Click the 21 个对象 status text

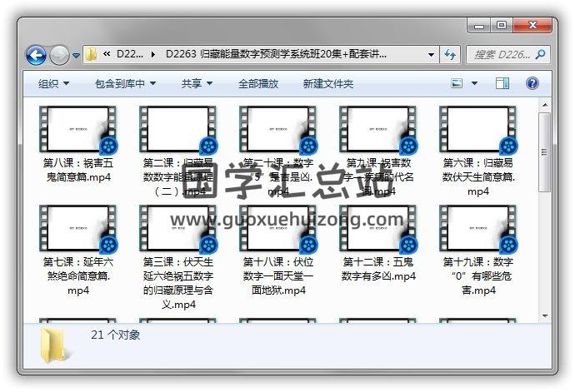(x=116, y=335)
